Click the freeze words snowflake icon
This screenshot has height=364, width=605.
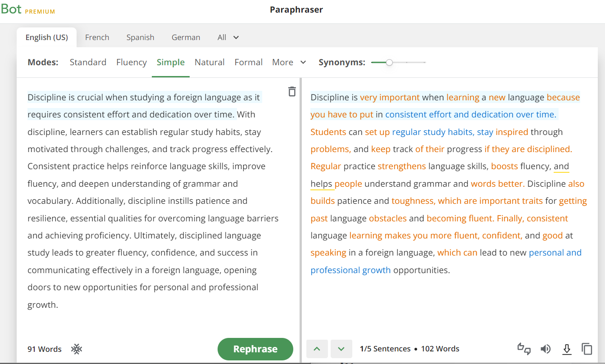pyautogui.click(x=77, y=349)
